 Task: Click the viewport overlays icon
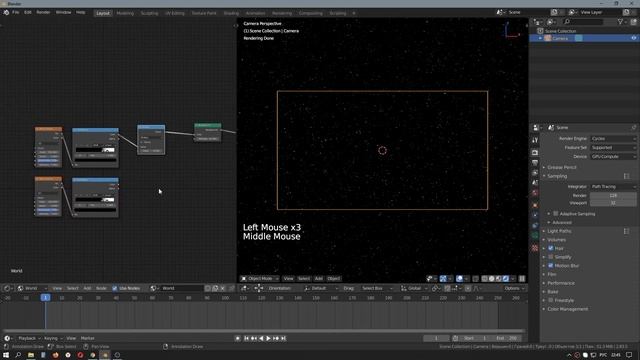click(459, 279)
